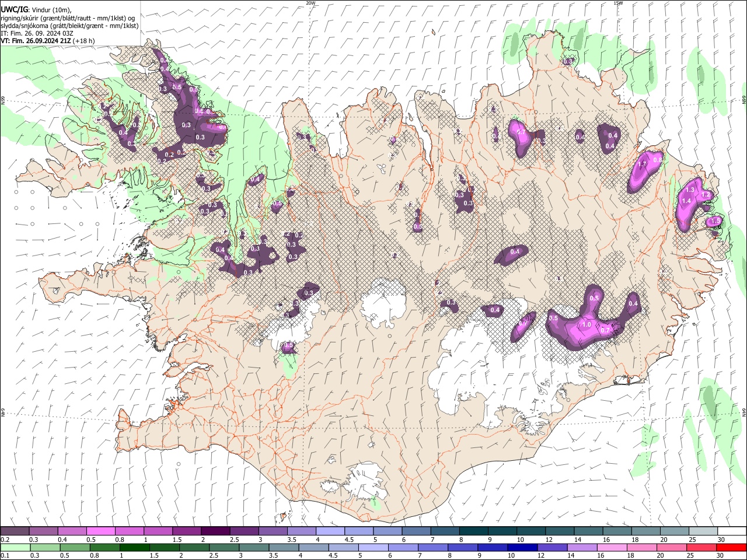Image resolution: width=747 pixels, height=560 pixels.
Task: Click the bright red 30 rain legend swatch
Action: point(731,547)
